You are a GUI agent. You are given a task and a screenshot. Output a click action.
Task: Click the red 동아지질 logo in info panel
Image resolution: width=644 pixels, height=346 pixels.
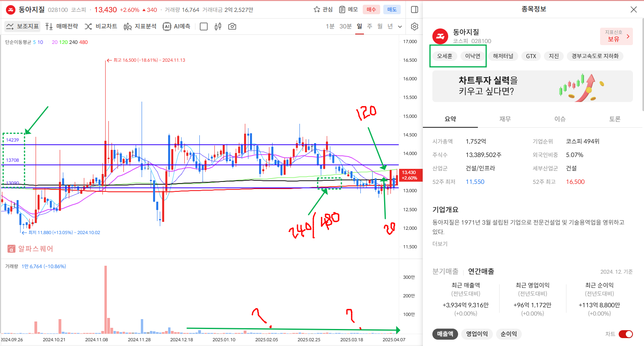(440, 36)
